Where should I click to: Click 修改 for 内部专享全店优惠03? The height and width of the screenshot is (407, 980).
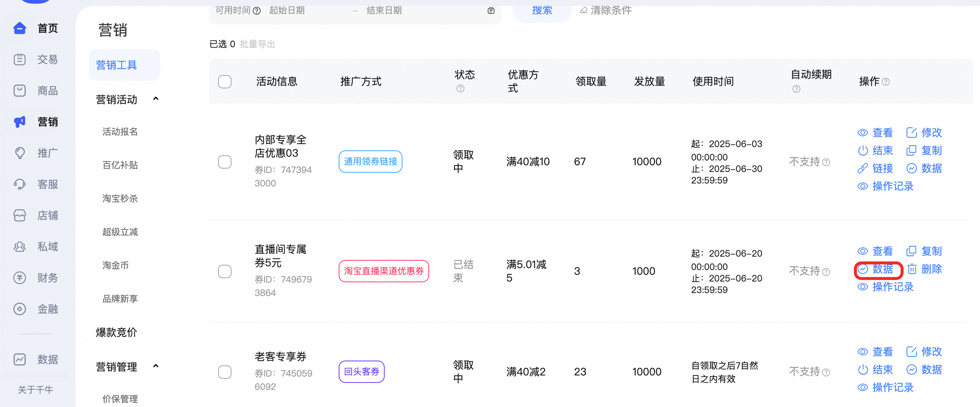tap(924, 133)
